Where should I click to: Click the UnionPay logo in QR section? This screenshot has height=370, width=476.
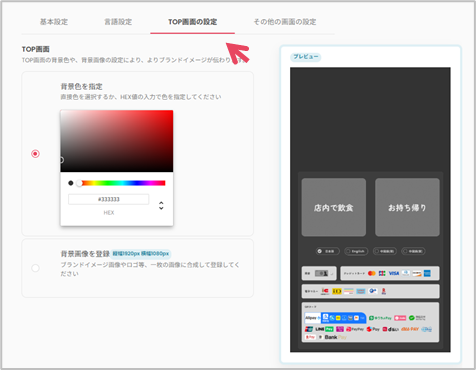(309, 329)
